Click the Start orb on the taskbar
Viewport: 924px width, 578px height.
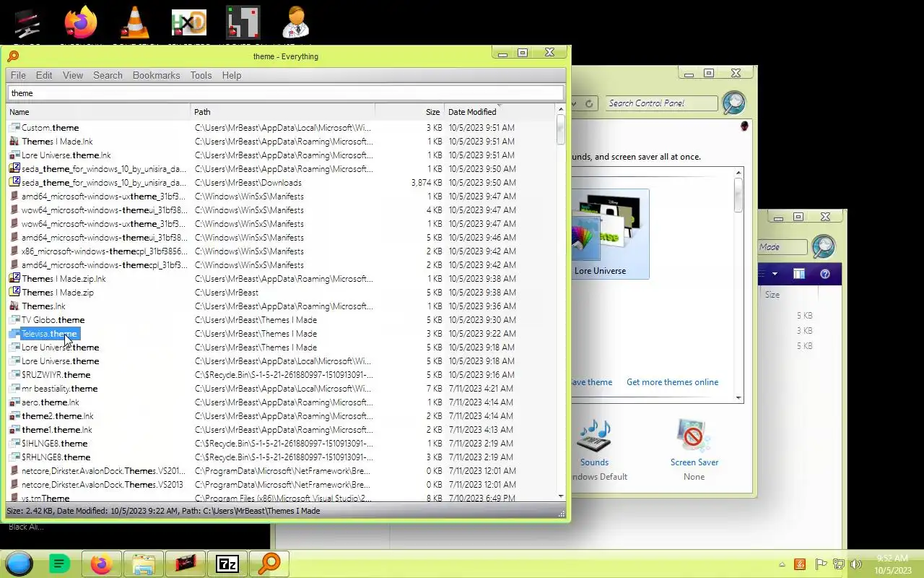pyautogui.click(x=19, y=564)
